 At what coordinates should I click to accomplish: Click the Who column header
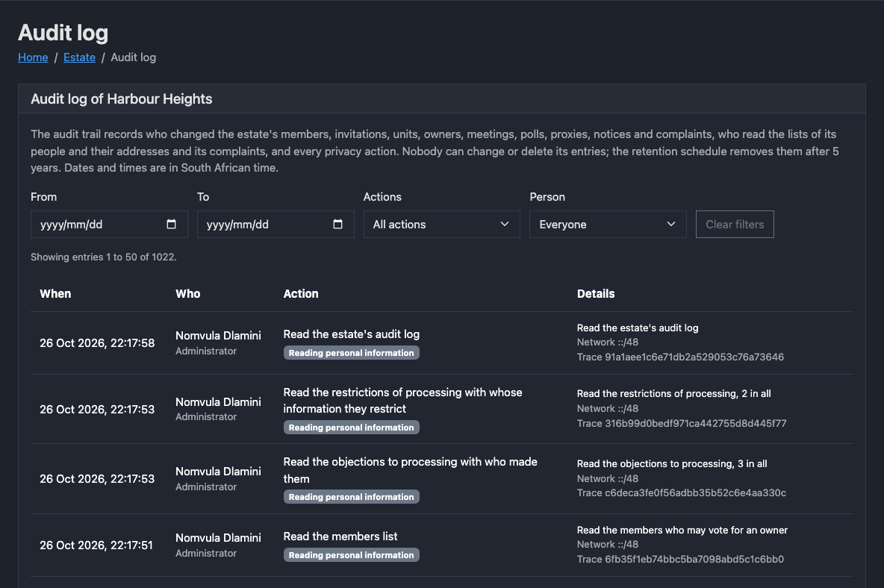tap(187, 293)
